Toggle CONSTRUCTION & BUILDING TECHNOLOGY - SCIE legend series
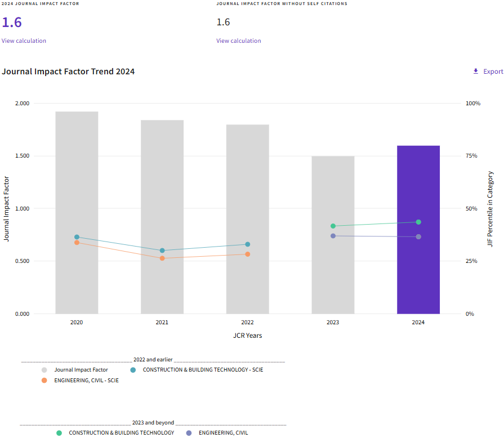Viewport: 504px width, 438px height. 203,370
